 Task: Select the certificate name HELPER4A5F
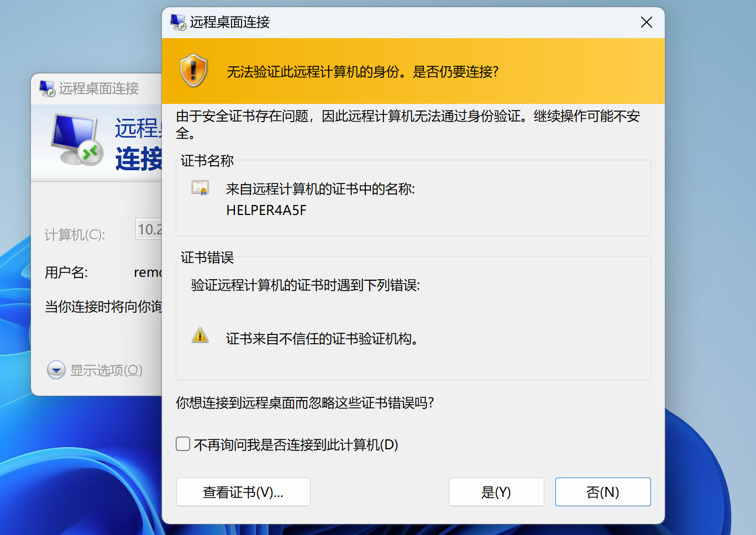[266, 210]
